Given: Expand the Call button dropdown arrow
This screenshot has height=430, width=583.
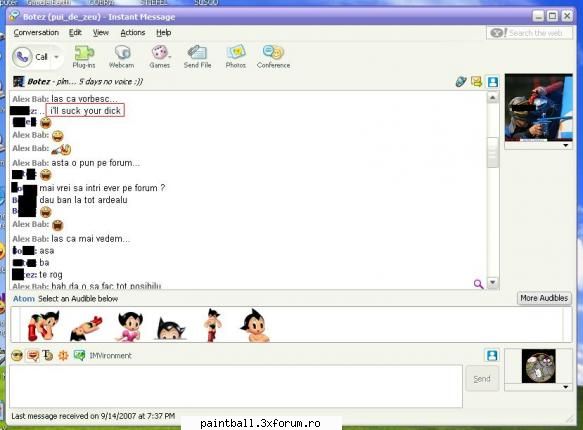Looking at the screenshot, I should pyautogui.click(x=57, y=57).
